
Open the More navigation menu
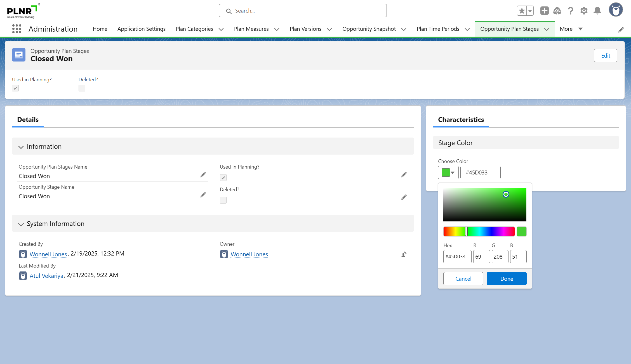pyautogui.click(x=571, y=29)
